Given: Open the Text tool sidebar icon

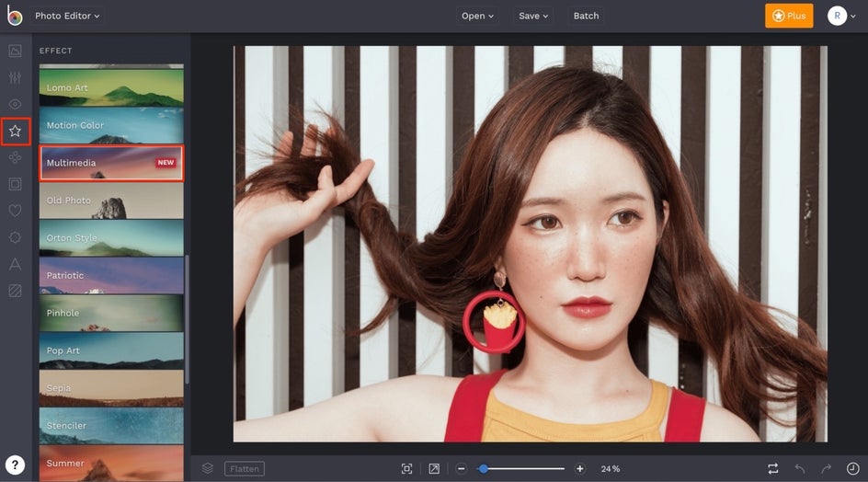Looking at the screenshot, I should tap(15, 264).
